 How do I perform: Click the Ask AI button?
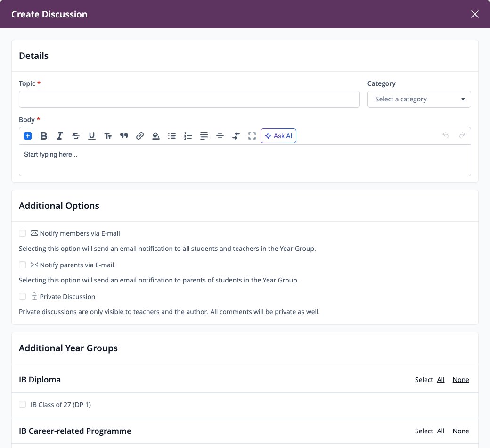tap(278, 136)
